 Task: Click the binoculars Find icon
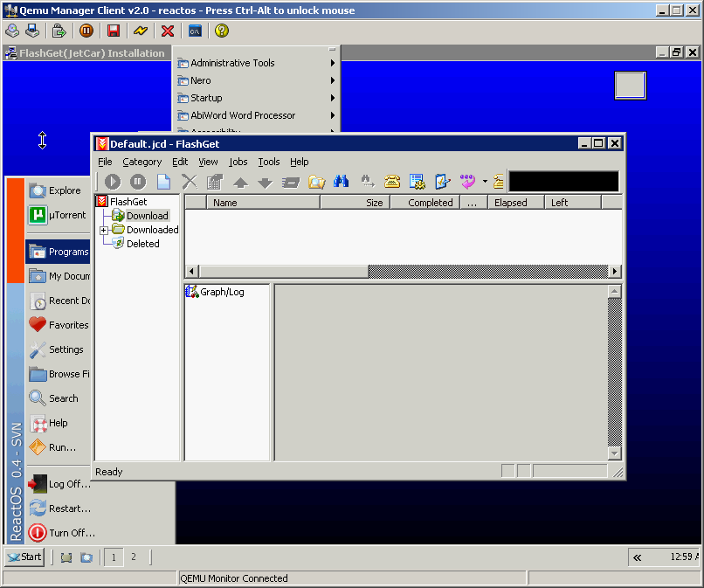pyautogui.click(x=342, y=182)
